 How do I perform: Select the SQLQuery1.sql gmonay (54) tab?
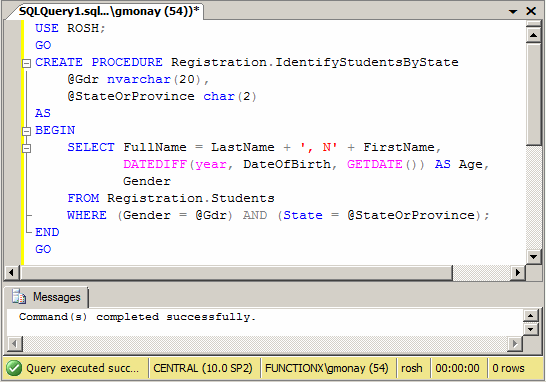pos(109,11)
